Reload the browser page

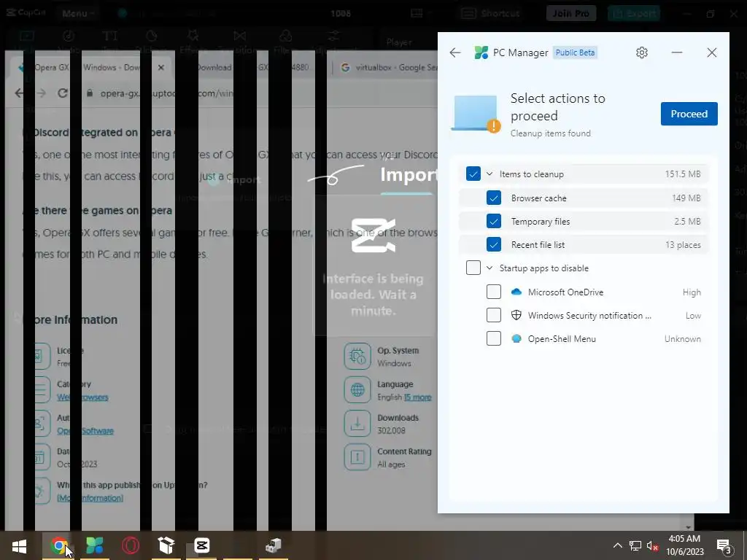tap(63, 93)
